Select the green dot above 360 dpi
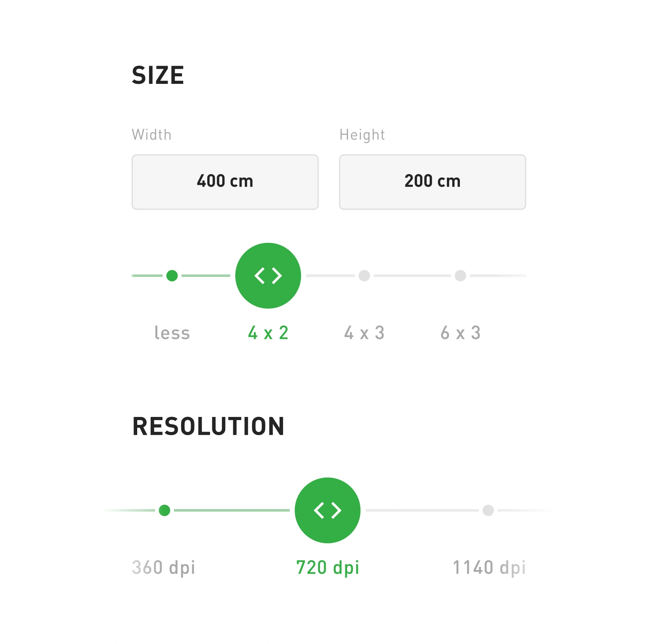The height and width of the screenshot is (644, 658). 164,510
